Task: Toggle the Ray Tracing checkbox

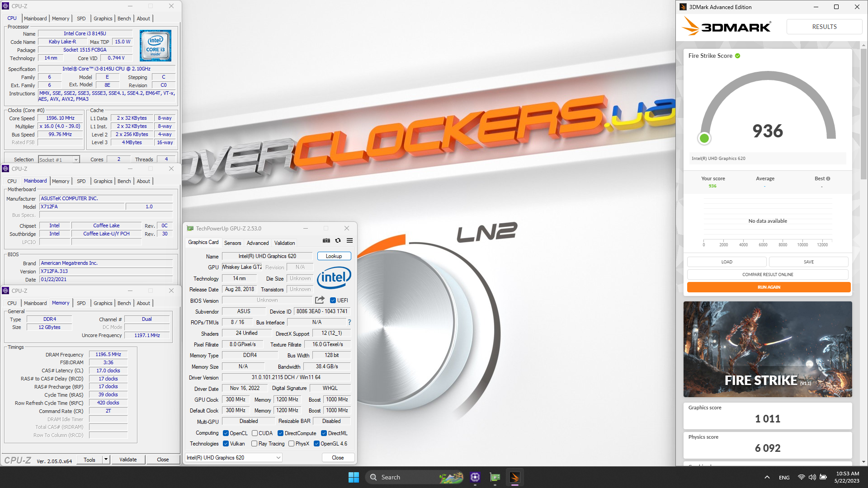Action: click(x=254, y=444)
